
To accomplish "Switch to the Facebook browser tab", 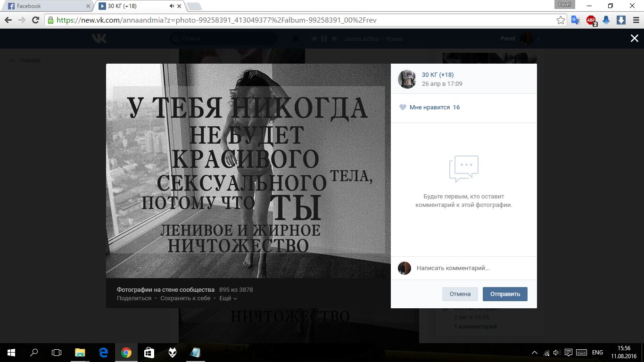I will click(x=47, y=6).
